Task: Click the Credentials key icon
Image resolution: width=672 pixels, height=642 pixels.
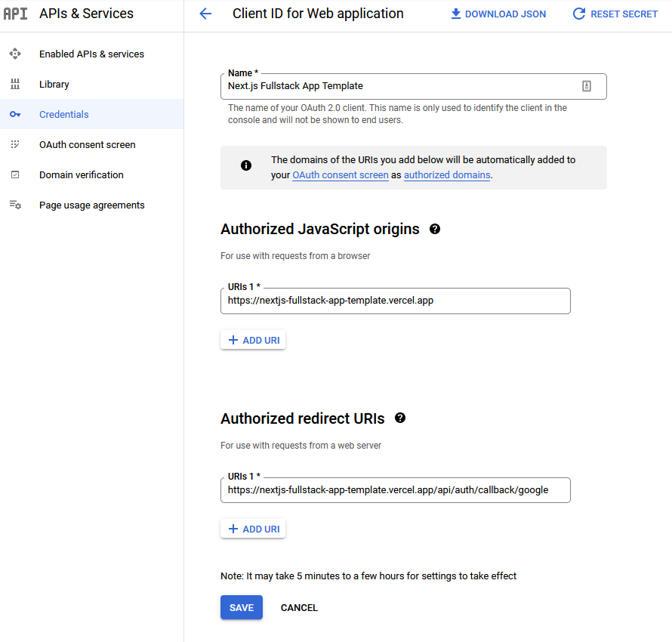Action: 15,115
